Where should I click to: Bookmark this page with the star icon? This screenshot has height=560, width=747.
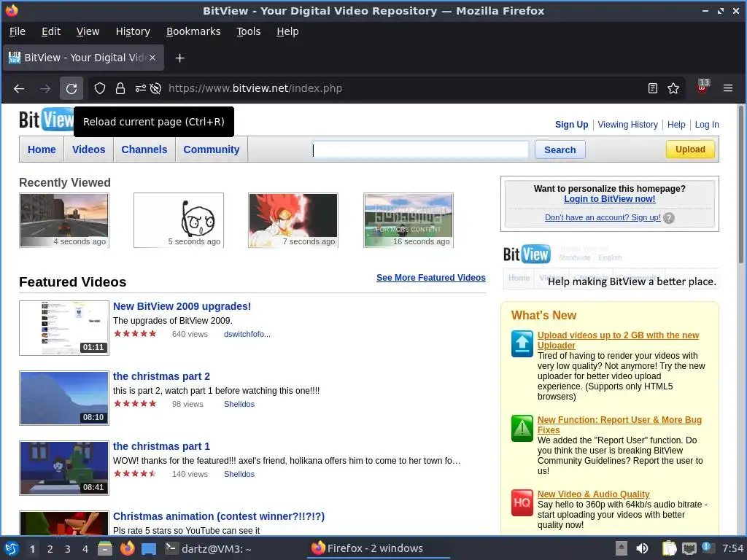click(x=673, y=88)
